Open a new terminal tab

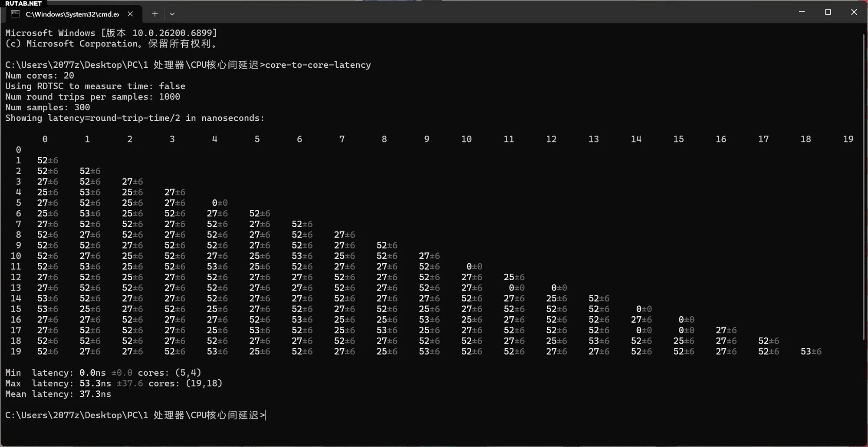[x=155, y=14]
